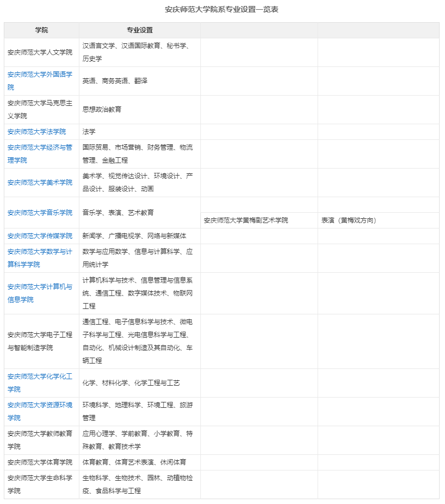
Task: Select the 音乐学、表演、艺术教育 cell
Action: pyautogui.click(x=140, y=213)
